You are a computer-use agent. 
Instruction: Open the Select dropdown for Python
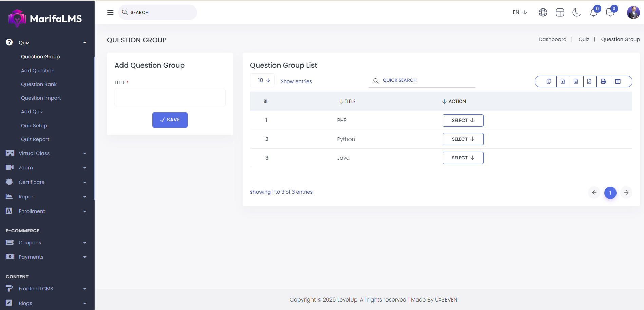(x=463, y=139)
